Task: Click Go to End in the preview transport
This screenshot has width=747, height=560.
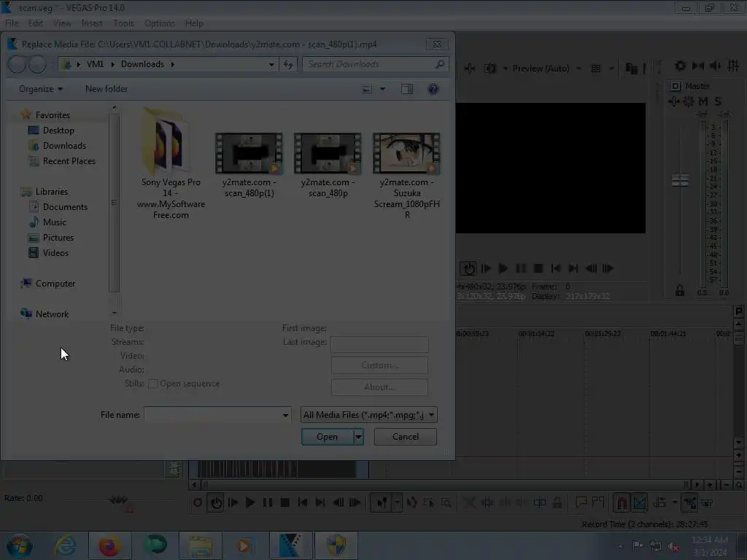Action: coord(573,268)
